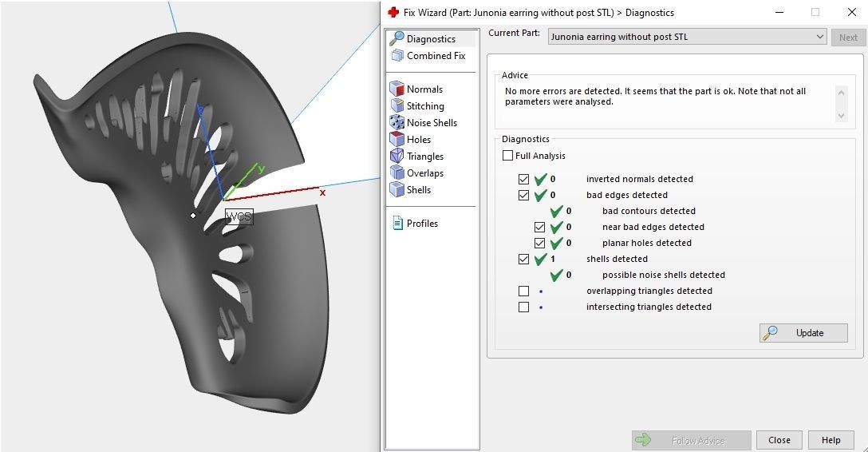
Task: Uncheck inverted normals detected checkbox
Action: pyautogui.click(x=523, y=179)
